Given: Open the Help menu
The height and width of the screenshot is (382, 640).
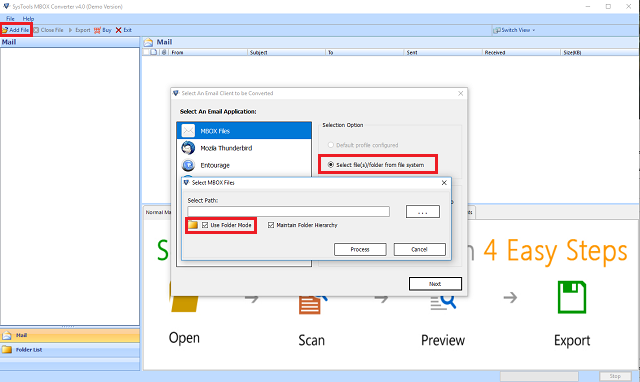Looking at the screenshot, I should tap(28, 19).
